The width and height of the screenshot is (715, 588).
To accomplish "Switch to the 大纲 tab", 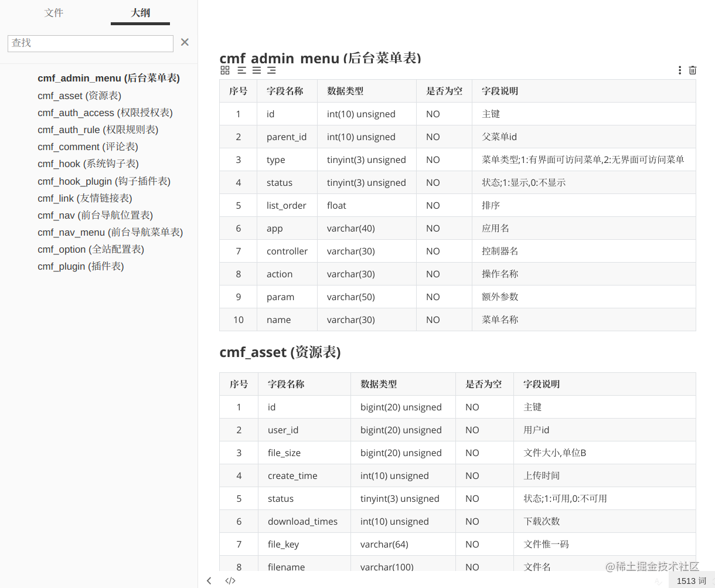I will pyautogui.click(x=139, y=12).
